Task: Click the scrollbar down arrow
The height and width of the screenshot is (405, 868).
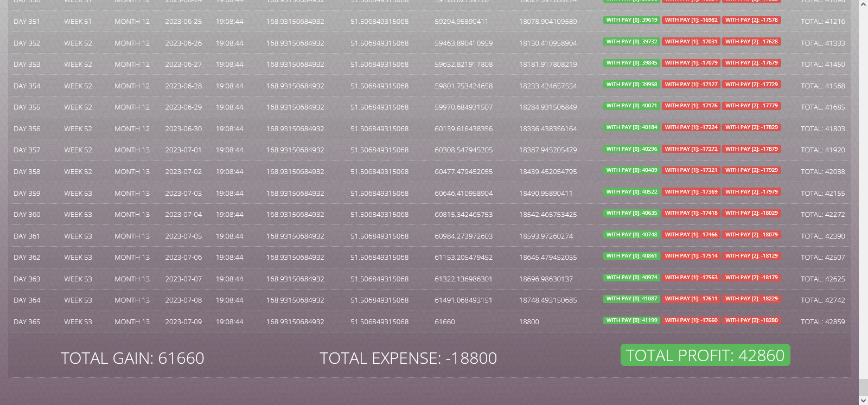Action: pos(863,400)
